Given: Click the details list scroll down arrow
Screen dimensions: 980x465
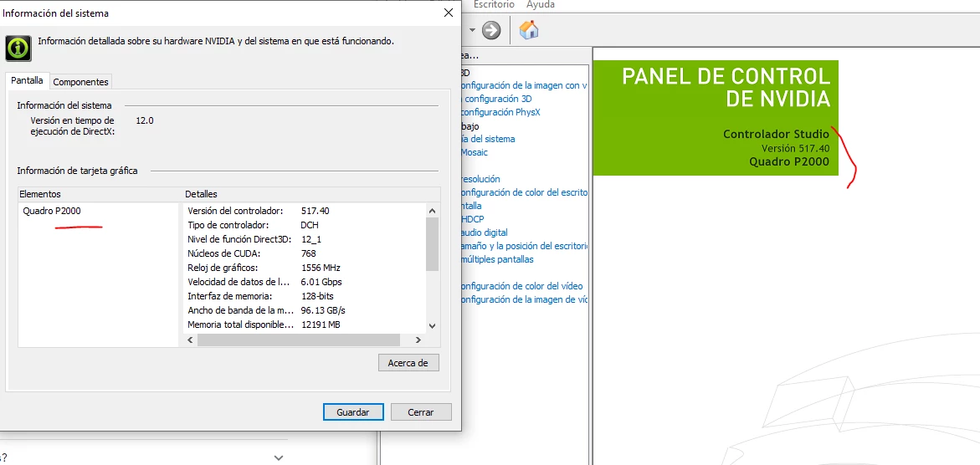Looking at the screenshot, I should (432, 325).
